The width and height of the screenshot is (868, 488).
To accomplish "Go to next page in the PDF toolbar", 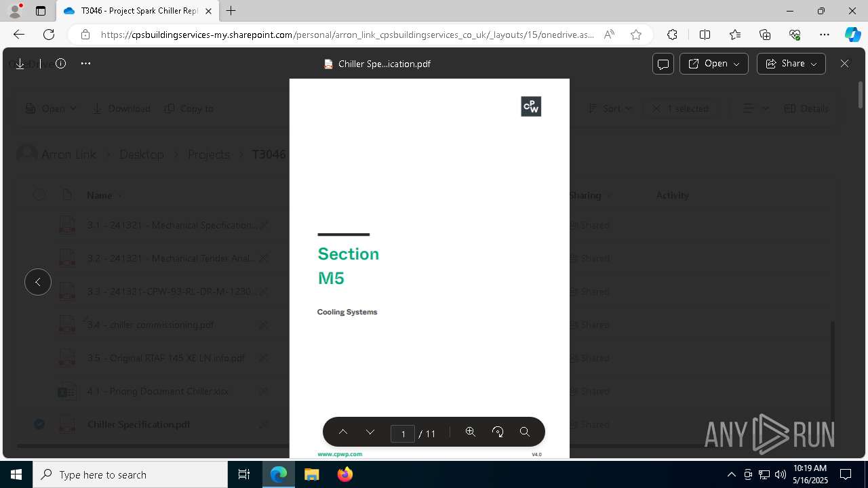I will (370, 432).
